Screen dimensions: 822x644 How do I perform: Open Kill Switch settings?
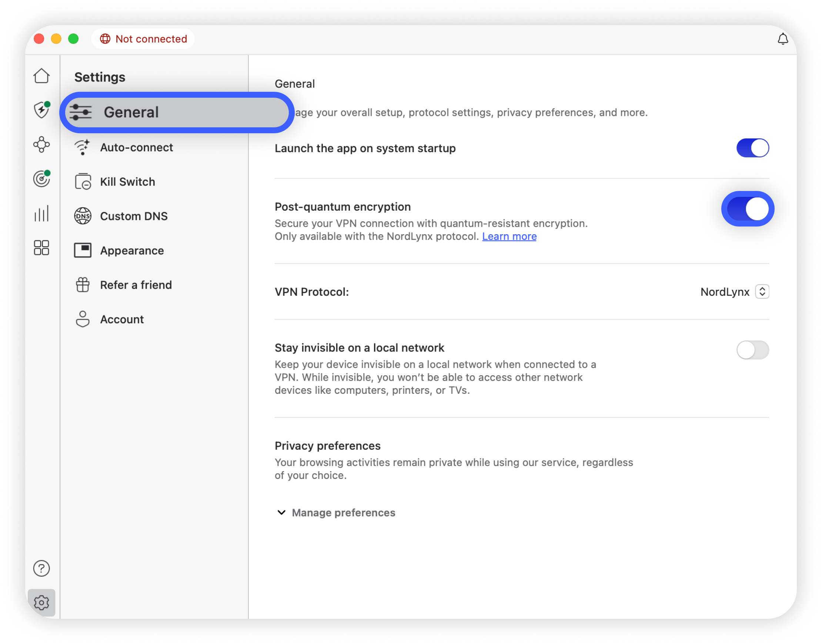tap(127, 182)
